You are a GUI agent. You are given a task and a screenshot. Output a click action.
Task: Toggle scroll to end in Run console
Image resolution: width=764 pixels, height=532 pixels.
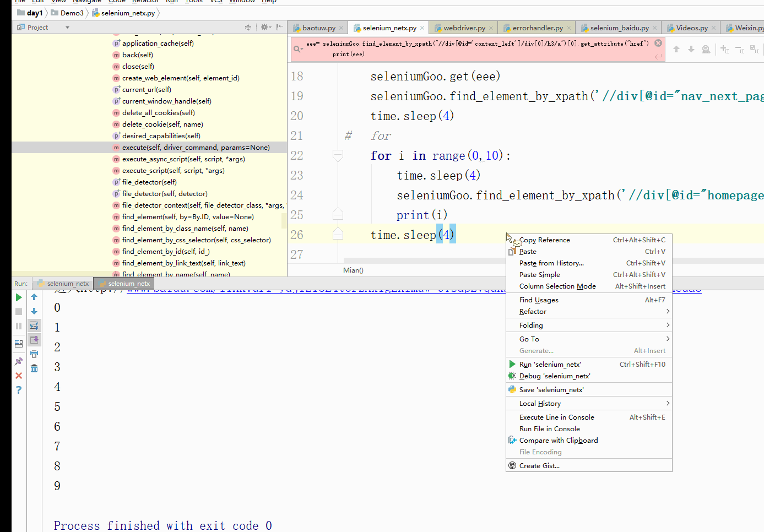point(34,339)
